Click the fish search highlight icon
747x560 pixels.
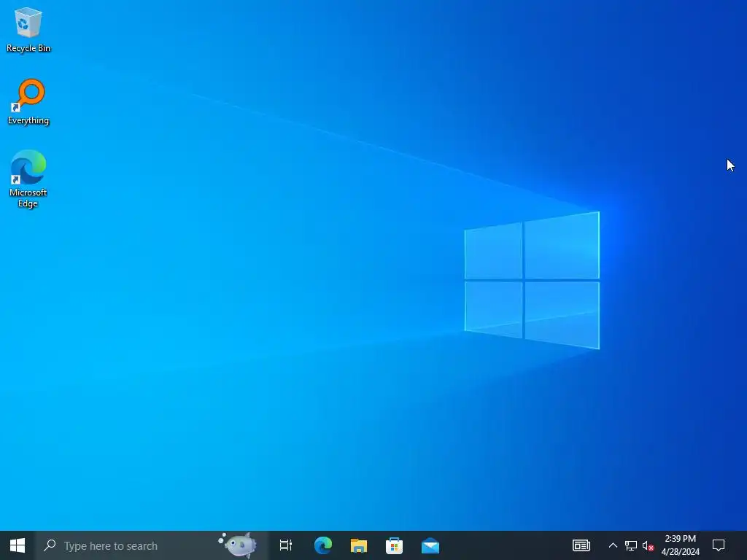(238, 545)
